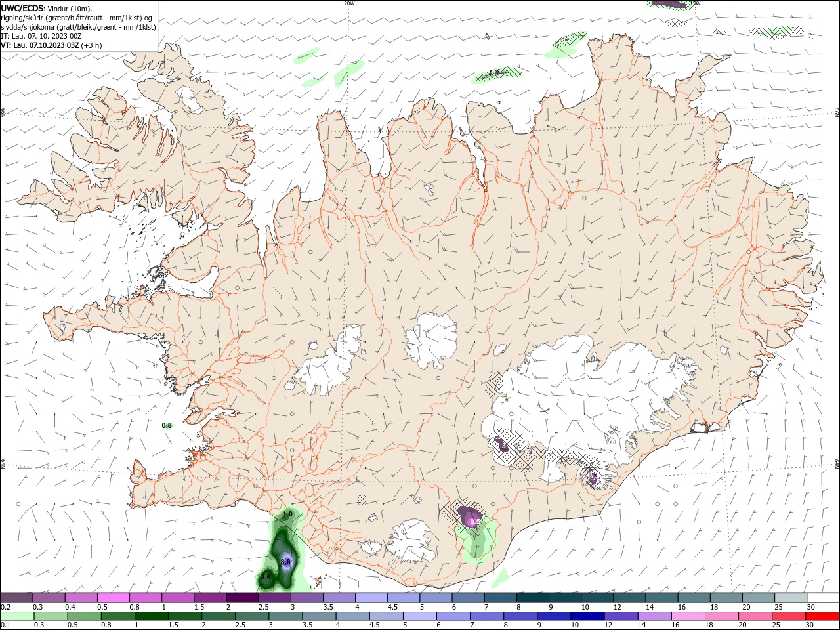Image resolution: width=840 pixels, height=630 pixels.
Task: Click the lavender 4 snow-scale swatch
Action: point(371,598)
